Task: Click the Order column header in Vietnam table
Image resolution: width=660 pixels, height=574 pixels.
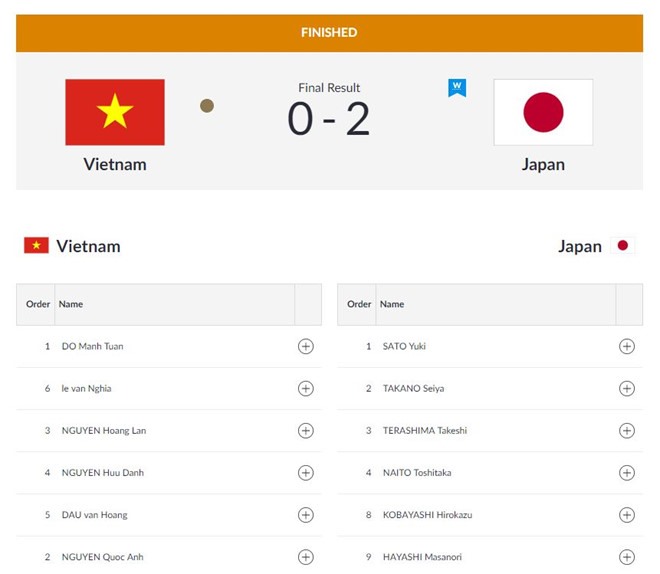Action: (38, 304)
